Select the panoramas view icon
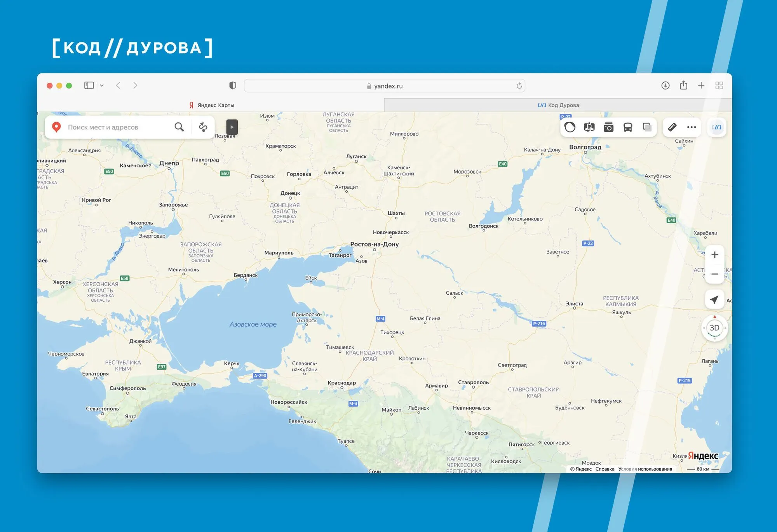Viewport: 777px width, 532px height. pyautogui.click(x=589, y=127)
